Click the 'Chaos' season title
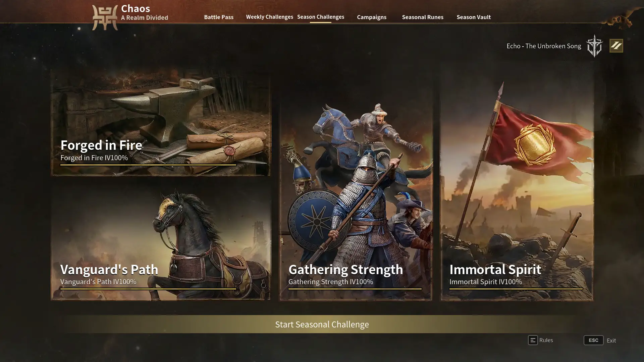This screenshot has height=362, width=644. (x=136, y=8)
